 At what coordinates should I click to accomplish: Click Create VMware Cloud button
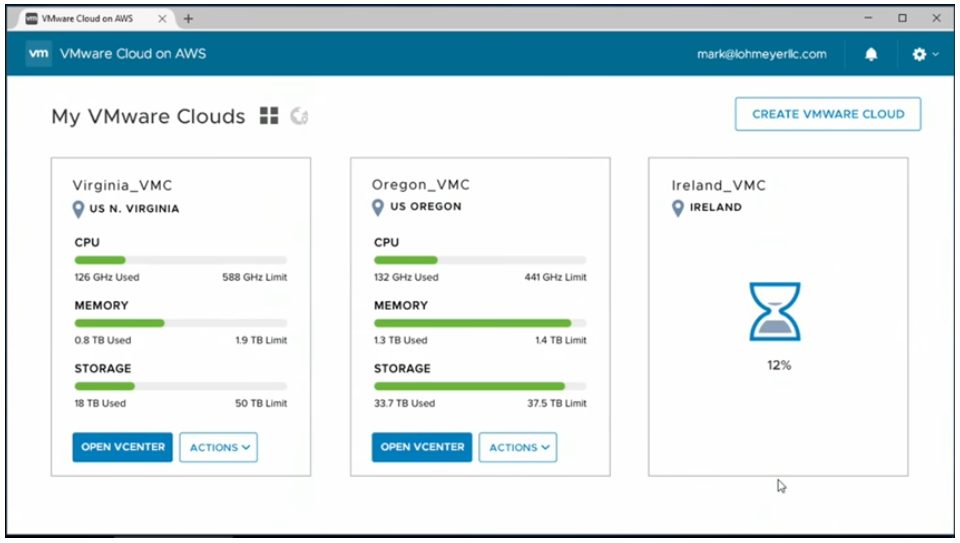tap(828, 114)
